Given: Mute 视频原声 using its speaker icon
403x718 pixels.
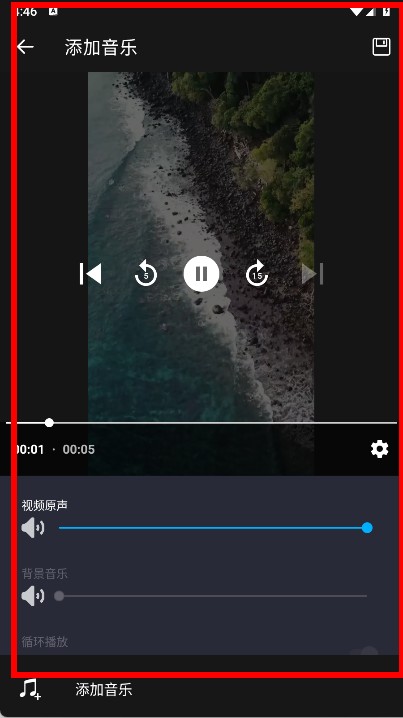Looking at the screenshot, I should [x=33, y=528].
